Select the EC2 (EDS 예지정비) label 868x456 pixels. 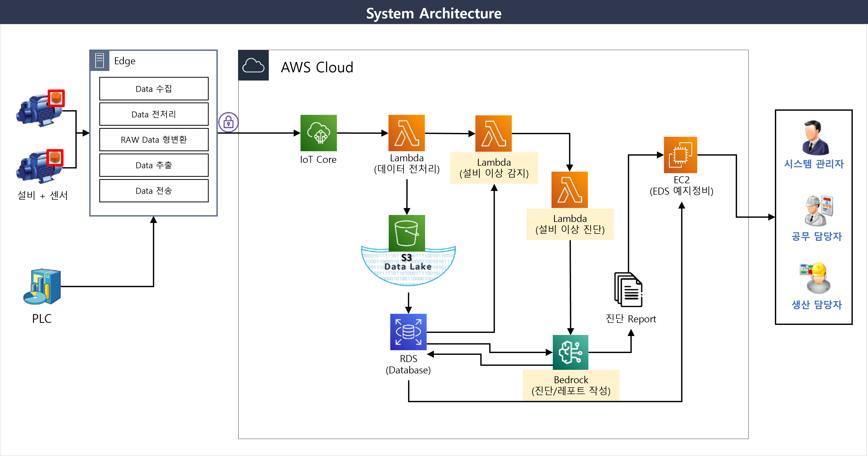click(x=681, y=185)
